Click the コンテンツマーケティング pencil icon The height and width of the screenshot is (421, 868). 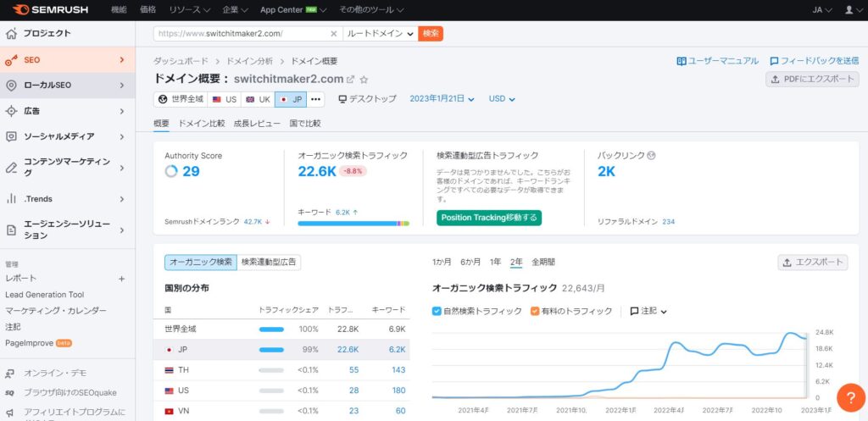(11, 168)
